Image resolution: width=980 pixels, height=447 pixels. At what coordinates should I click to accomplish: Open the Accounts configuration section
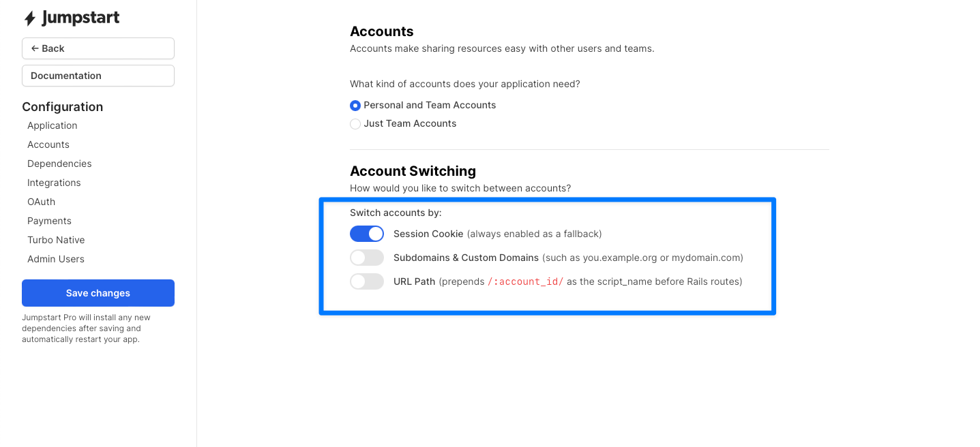[x=48, y=144]
